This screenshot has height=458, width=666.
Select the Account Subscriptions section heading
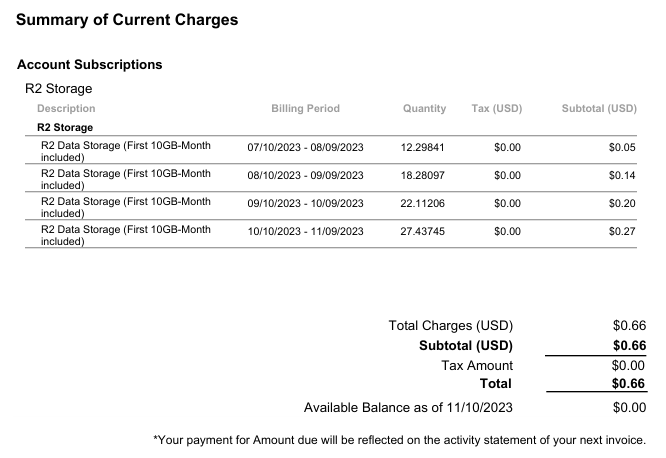click(x=89, y=64)
